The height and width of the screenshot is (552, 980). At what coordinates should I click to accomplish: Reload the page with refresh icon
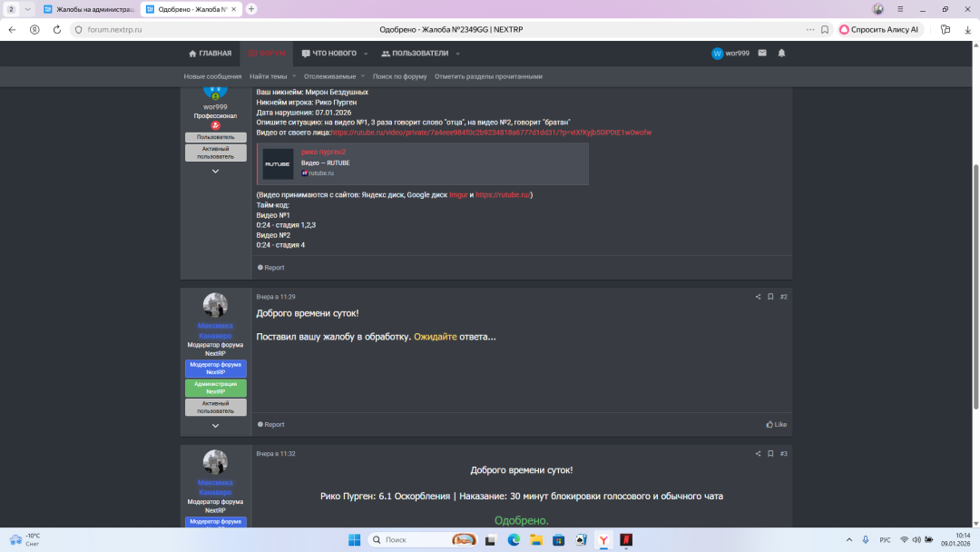click(x=57, y=29)
